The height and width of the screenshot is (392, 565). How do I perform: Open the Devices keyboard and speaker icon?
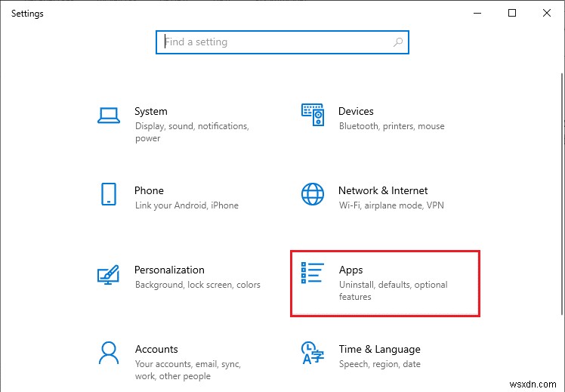[313, 115]
